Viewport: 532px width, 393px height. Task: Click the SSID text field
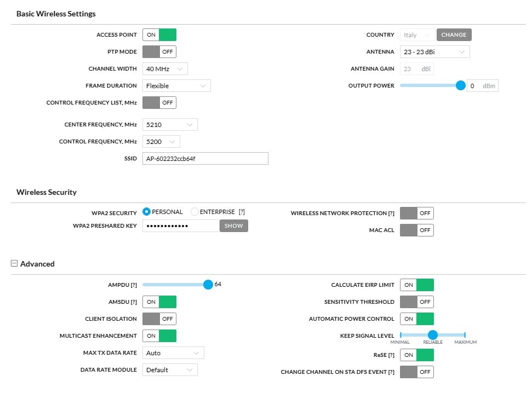pos(205,159)
